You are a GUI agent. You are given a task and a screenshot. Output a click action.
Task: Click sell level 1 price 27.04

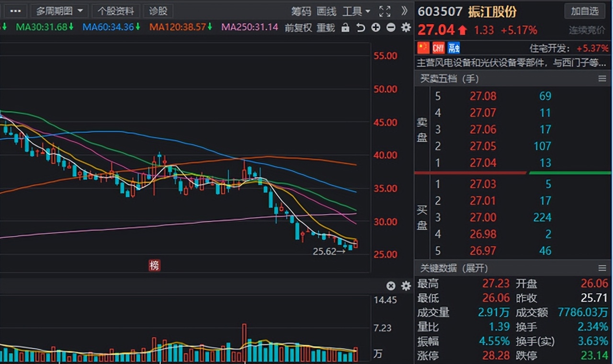483,163
